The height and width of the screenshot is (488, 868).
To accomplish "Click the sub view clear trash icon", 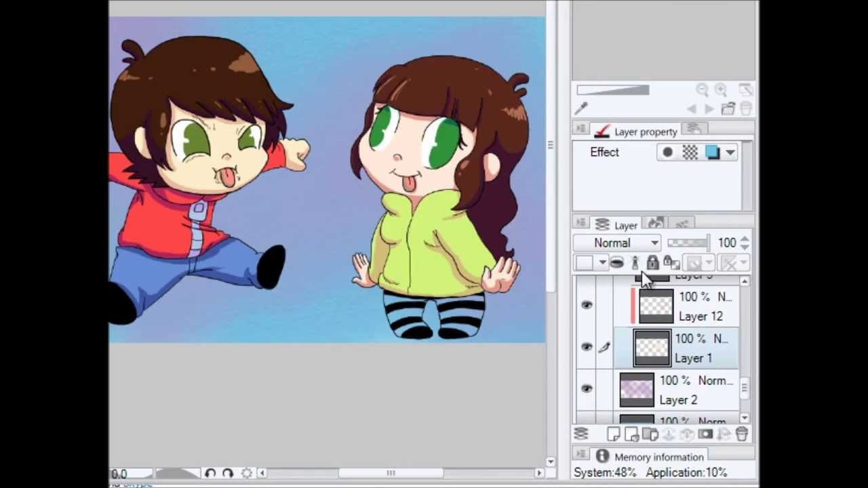I will [x=745, y=108].
